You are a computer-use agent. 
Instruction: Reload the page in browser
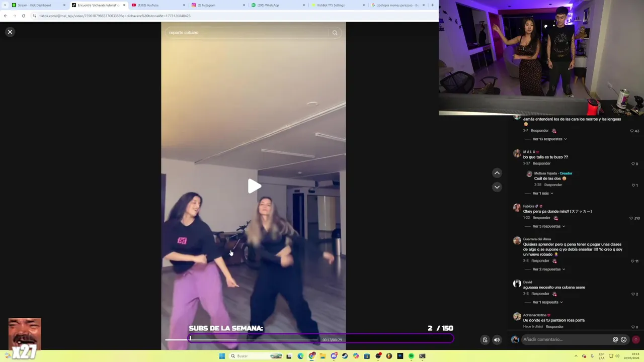point(23,16)
